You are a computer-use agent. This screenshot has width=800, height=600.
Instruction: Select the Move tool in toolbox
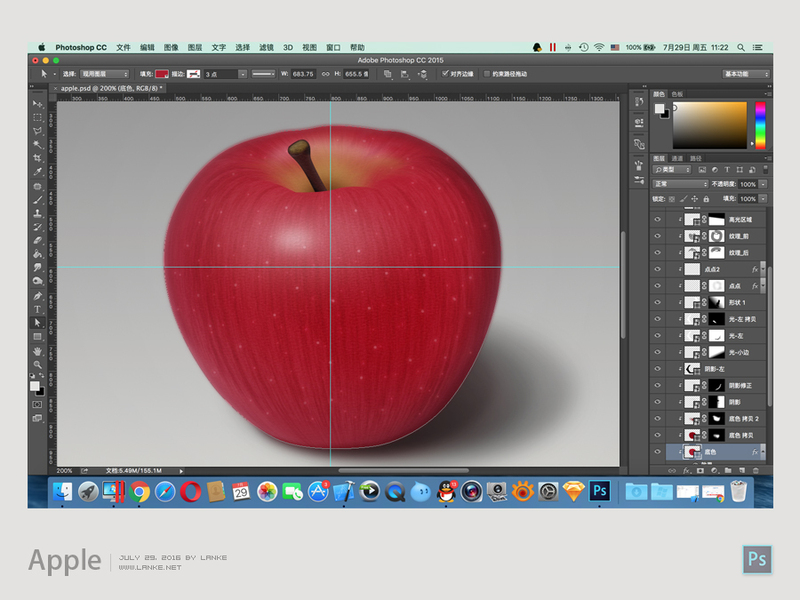point(37,104)
